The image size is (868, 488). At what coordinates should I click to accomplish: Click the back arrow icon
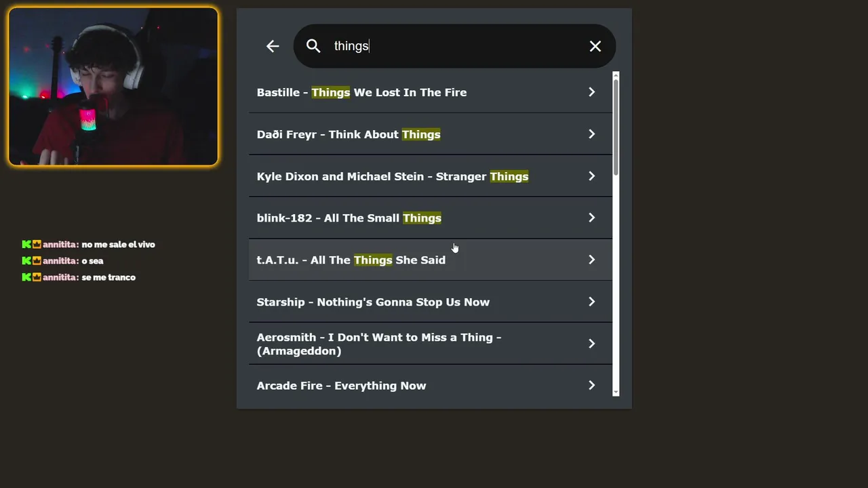coord(273,46)
